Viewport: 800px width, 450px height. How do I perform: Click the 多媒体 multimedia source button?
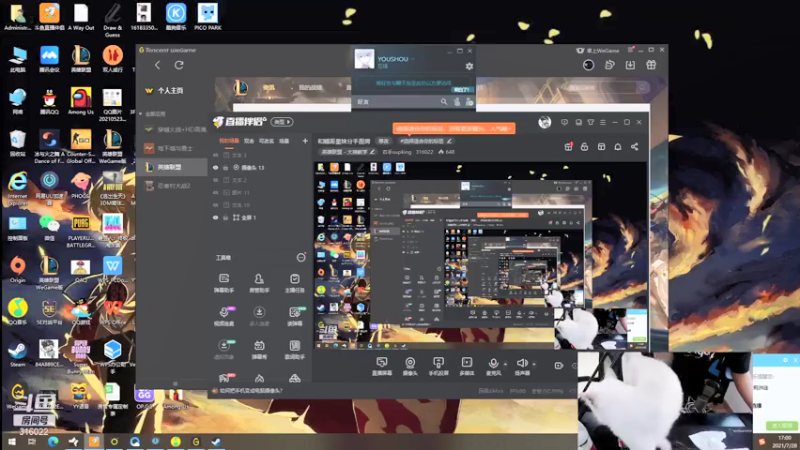[467, 366]
